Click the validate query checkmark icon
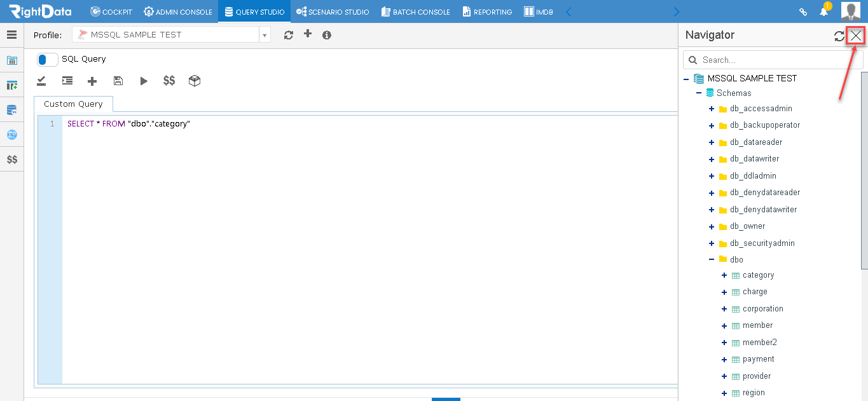The image size is (868, 401). [x=41, y=81]
